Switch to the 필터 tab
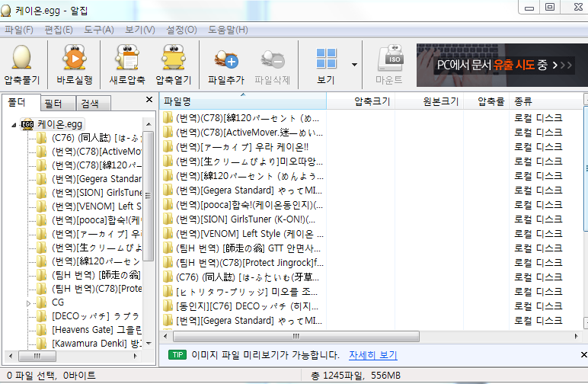The height and width of the screenshot is (384, 588). pyautogui.click(x=53, y=104)
